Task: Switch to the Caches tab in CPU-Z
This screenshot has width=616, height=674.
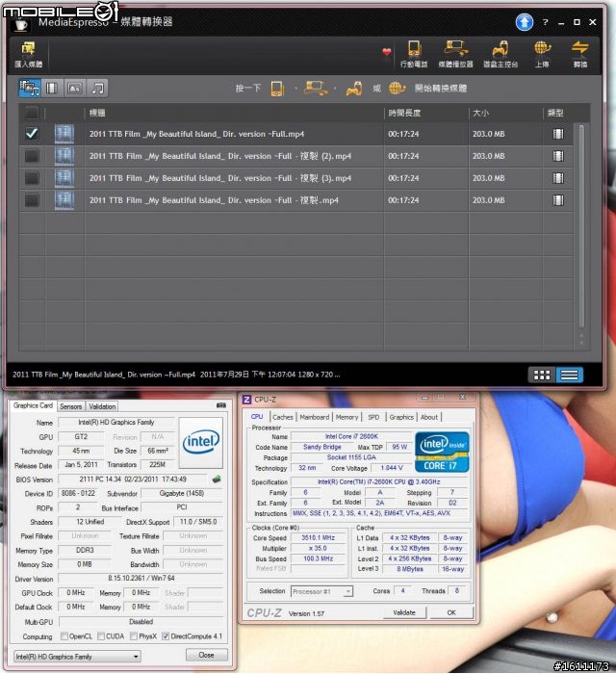Action: pos(283,417)
